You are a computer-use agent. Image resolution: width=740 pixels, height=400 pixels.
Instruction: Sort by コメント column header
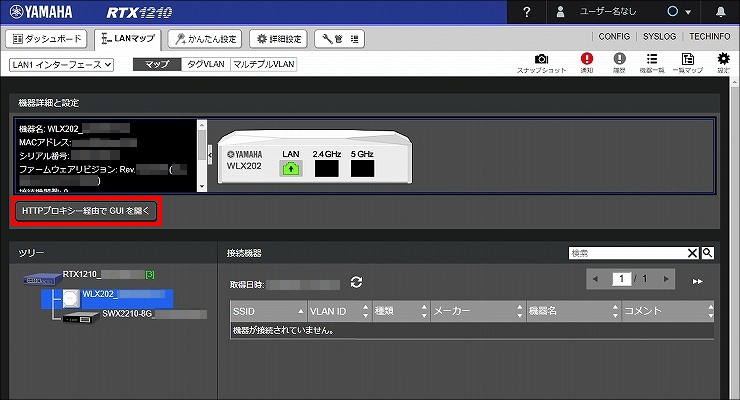(x=668, y=311)
